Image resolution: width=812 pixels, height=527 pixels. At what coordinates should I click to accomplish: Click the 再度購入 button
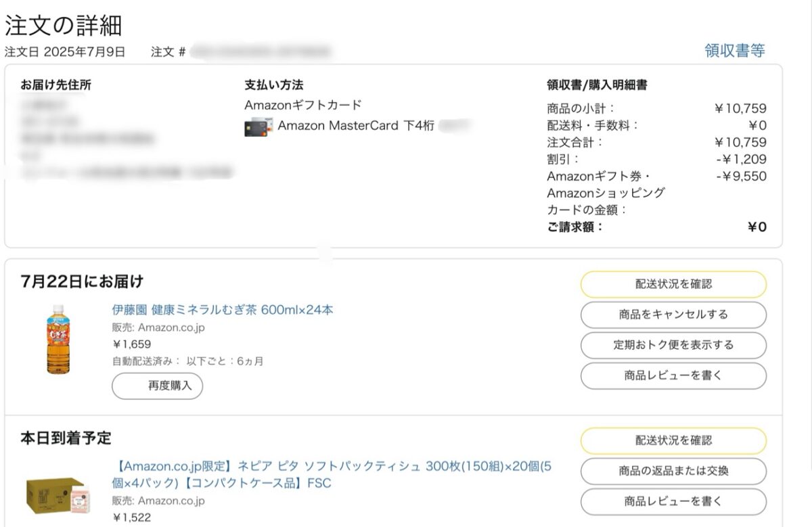157,386
